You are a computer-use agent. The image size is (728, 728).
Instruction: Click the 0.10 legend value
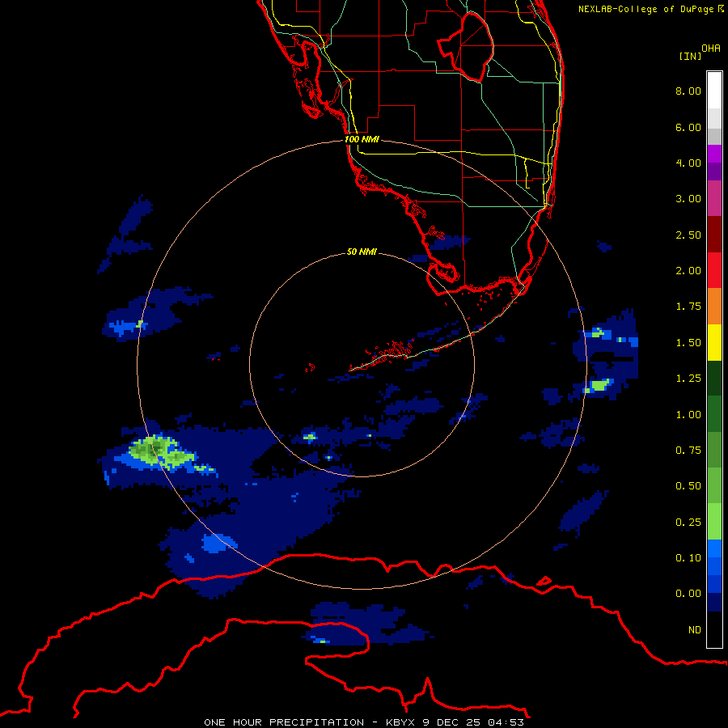pyautogui.click(x=688, y=558)
